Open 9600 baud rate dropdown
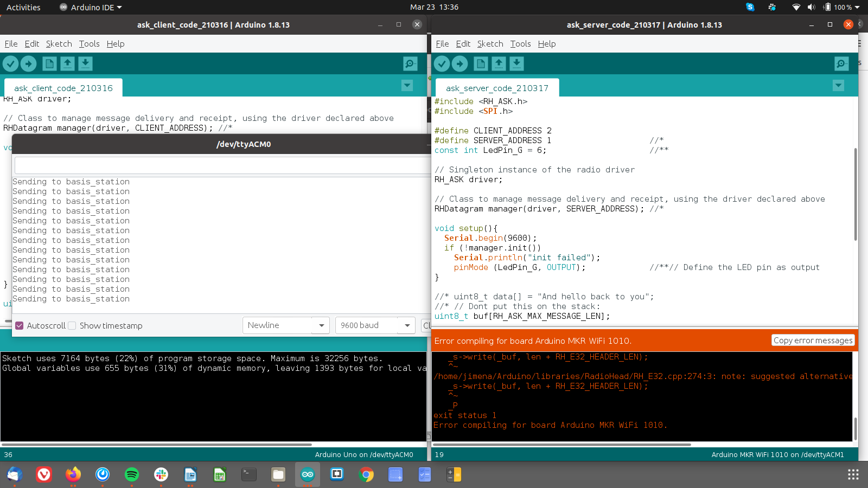This screenshot has width=868, height=488. tap(375, 325)
